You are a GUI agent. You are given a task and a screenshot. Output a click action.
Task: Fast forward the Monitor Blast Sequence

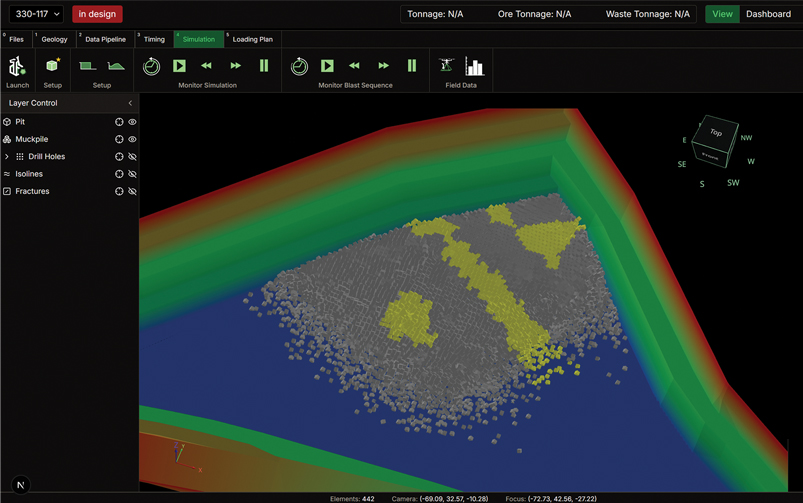383,66
